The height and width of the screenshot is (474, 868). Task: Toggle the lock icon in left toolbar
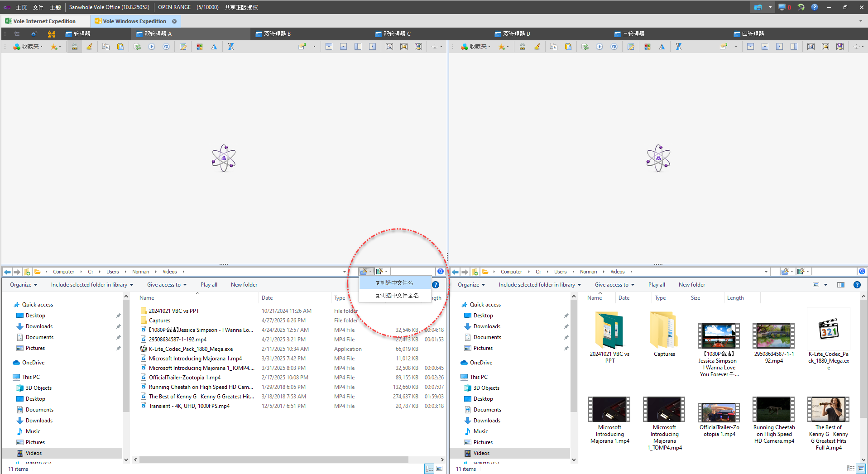(x=75, y=47)
